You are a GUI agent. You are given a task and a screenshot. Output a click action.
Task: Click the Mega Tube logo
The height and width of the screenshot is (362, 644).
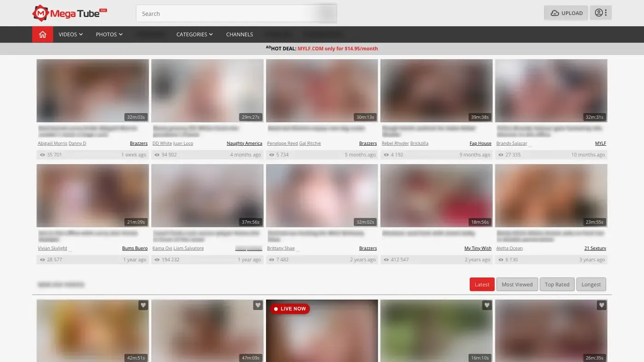tap(69, 13)
